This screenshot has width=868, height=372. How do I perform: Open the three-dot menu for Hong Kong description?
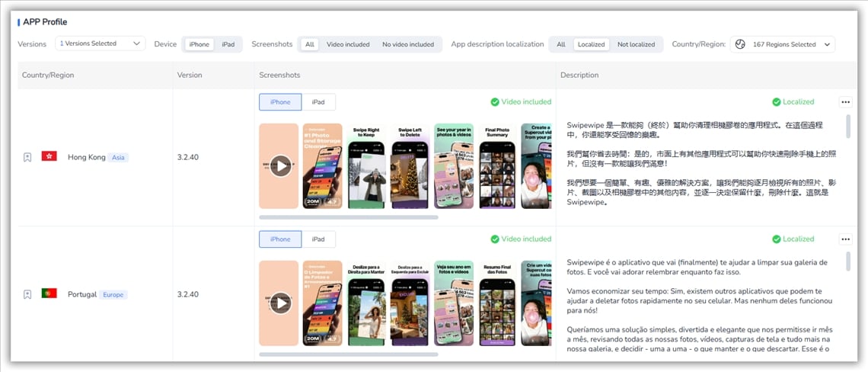point(845,102)
